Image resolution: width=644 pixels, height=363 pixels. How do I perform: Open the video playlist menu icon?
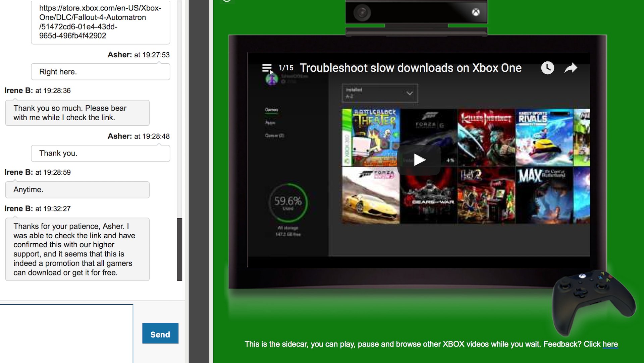267,68
